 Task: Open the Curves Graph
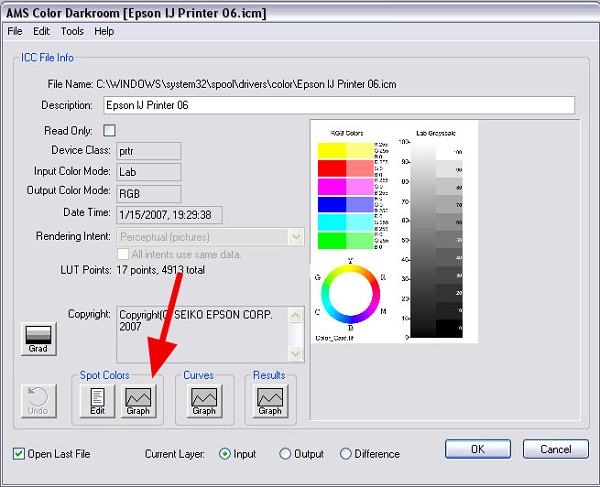(x=204, y=401)
